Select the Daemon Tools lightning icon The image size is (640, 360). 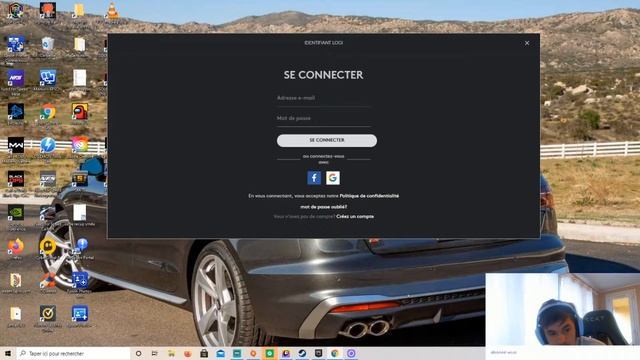click(x=48, y=145)
